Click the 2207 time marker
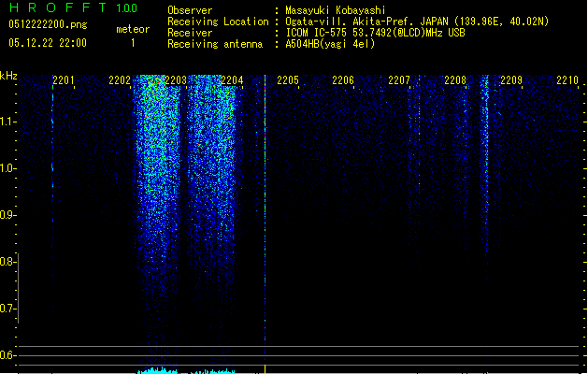This screenshot has height=374, width=588. (399, 79)
